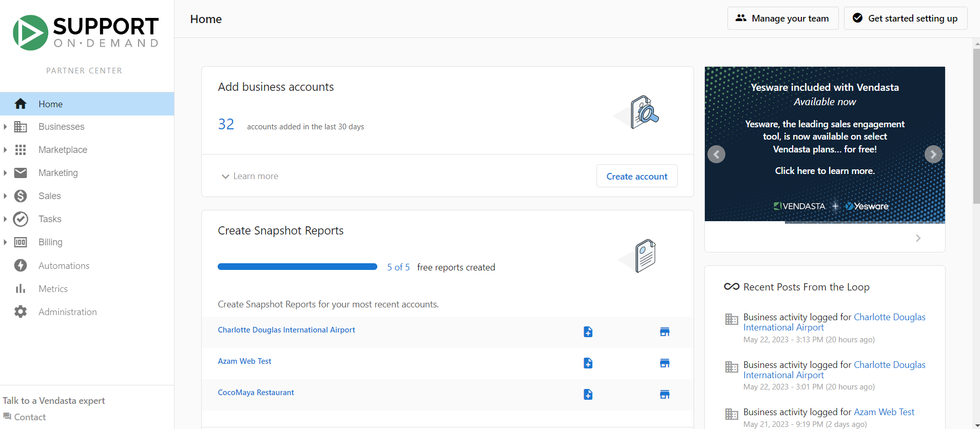Open storefront icon for Charlotte Douglas International Airport
This screenshot has height=429, width=980.
(x=665, y=332)
